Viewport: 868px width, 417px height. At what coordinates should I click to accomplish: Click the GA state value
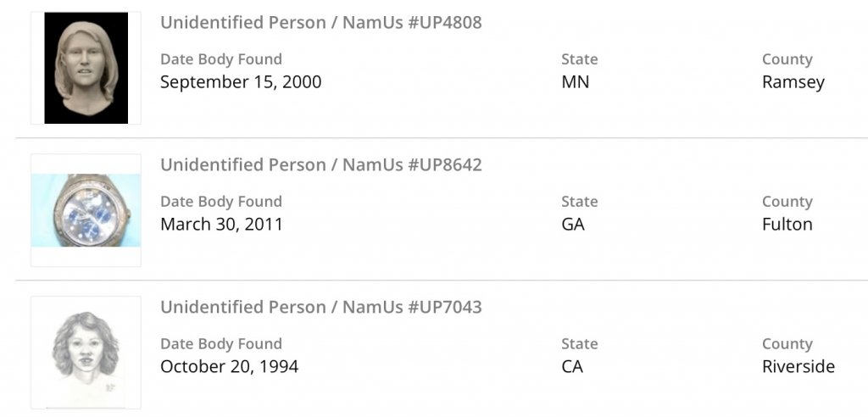(x=573, y=225)
